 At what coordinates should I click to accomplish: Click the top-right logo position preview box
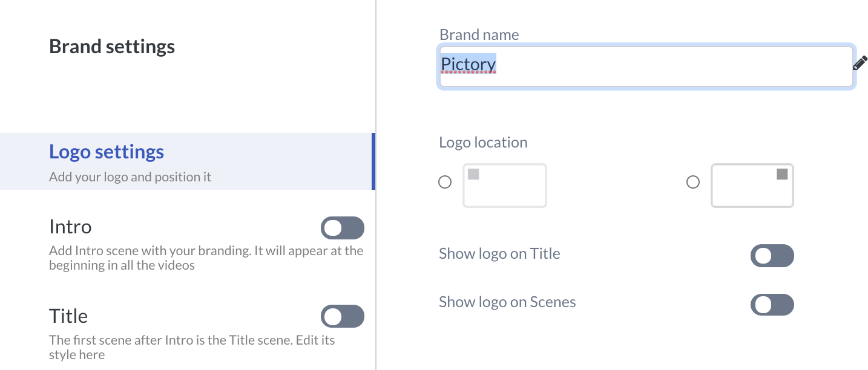tap(752, 186)
